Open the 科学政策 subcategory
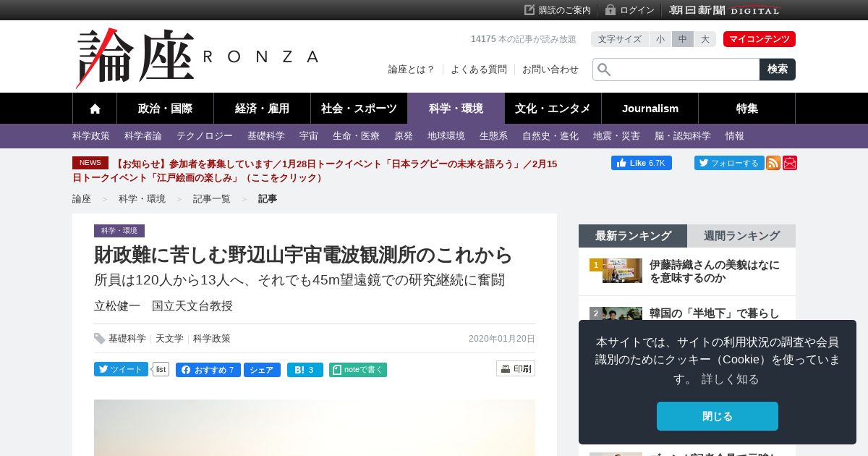 point(91,136)
